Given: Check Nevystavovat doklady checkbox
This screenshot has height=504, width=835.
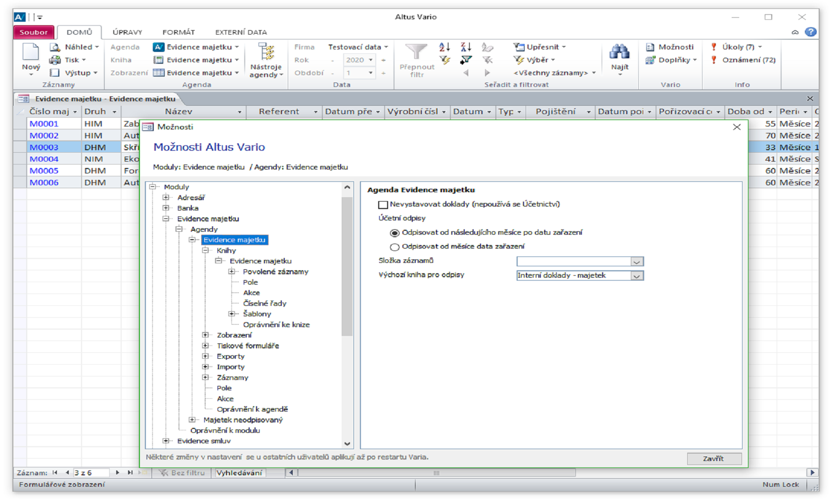Looking at the screenshot, I should pos(383,205).
